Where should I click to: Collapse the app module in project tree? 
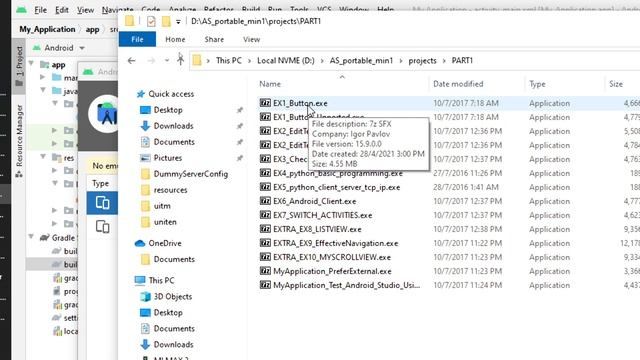tap(31, 64)
